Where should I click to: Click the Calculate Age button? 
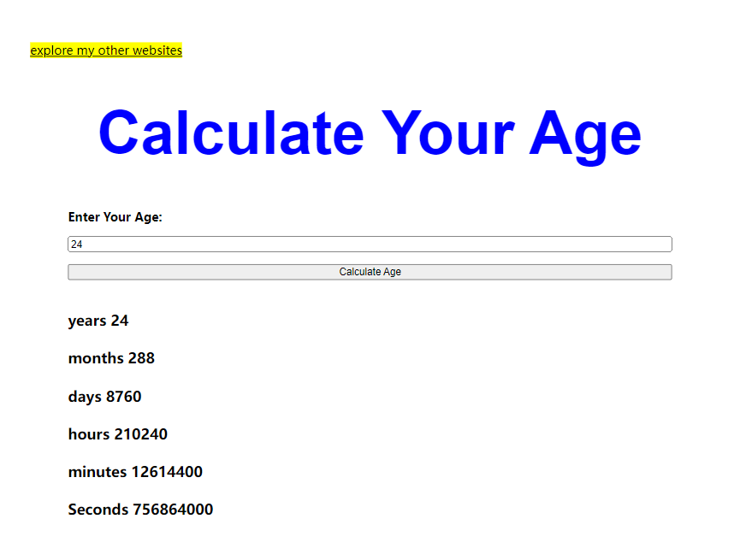coord(370,272)
